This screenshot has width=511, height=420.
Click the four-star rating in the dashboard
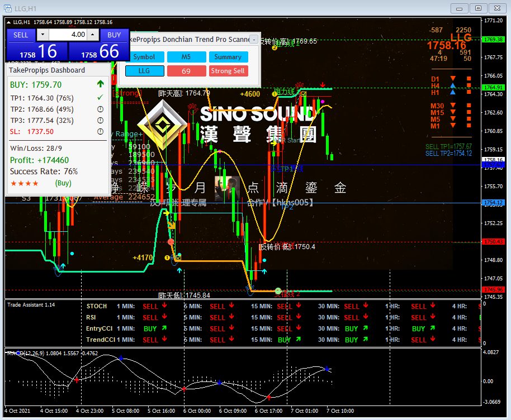(x=25, y=183)
